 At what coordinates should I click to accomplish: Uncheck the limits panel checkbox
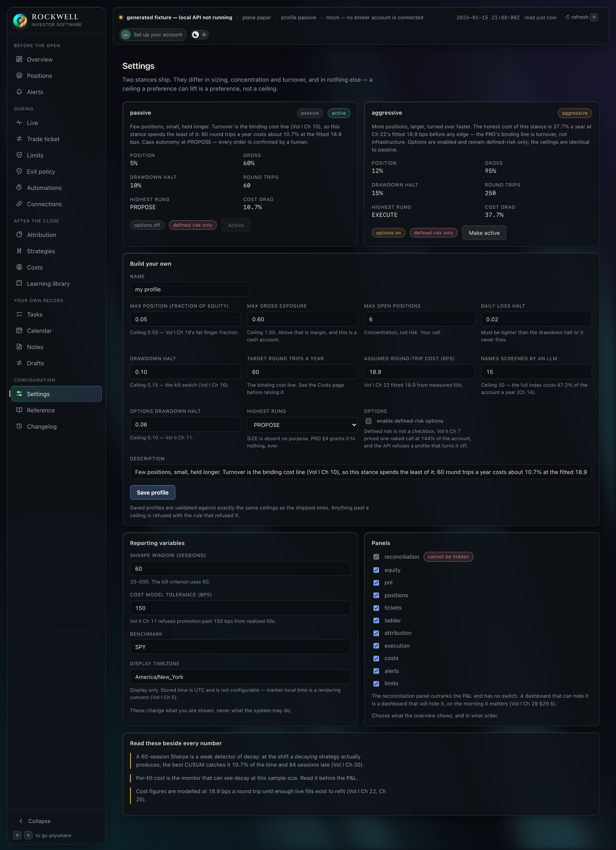tap(376, 684)
